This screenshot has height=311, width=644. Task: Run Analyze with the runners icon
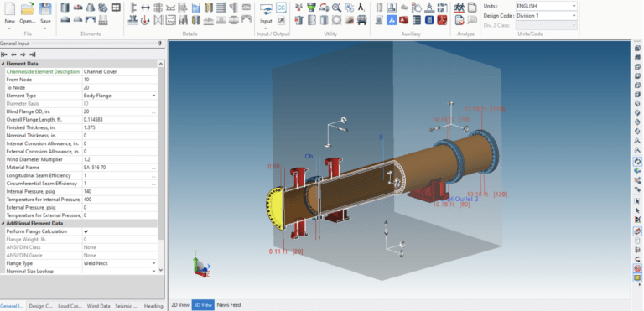coord(460,7)
